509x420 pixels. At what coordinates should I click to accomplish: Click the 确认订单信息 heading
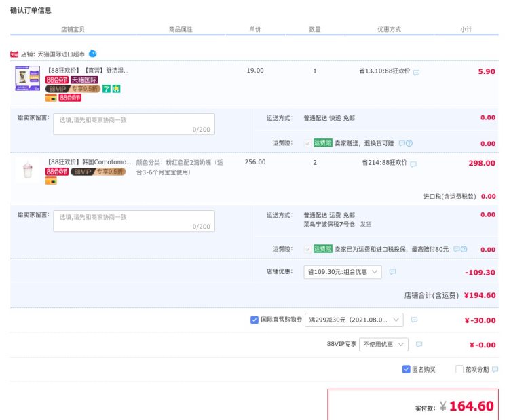(31, 10)
